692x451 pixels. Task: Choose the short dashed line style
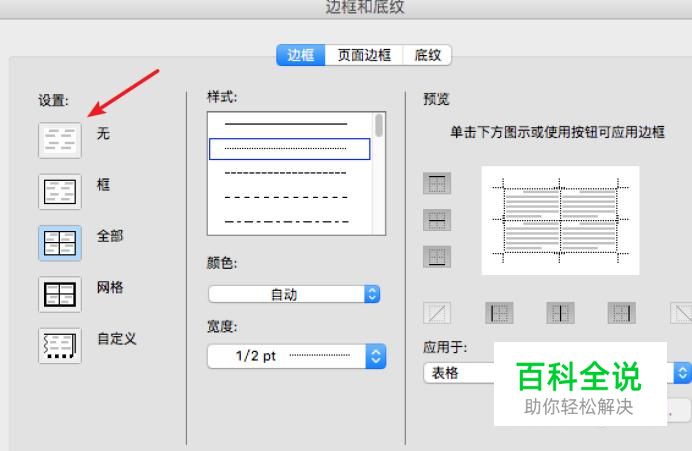click(x=286, y=173)
